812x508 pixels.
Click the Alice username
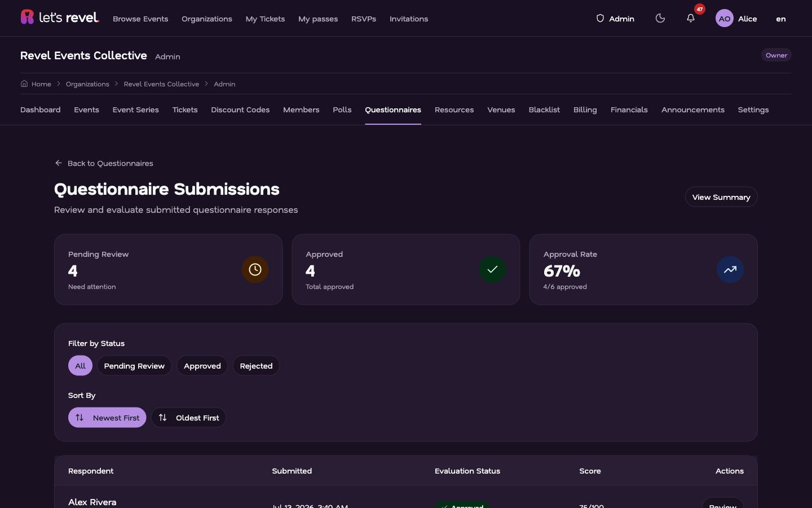748,19
